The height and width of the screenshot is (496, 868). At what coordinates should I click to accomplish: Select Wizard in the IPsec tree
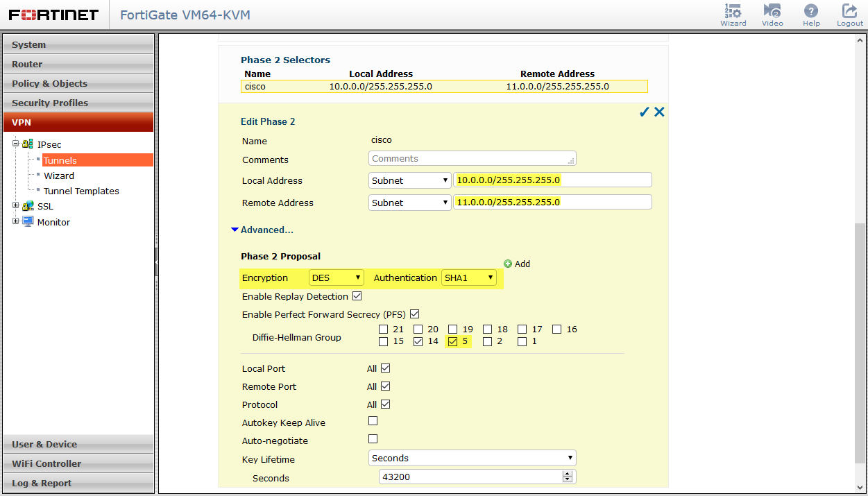click(59, 176)
